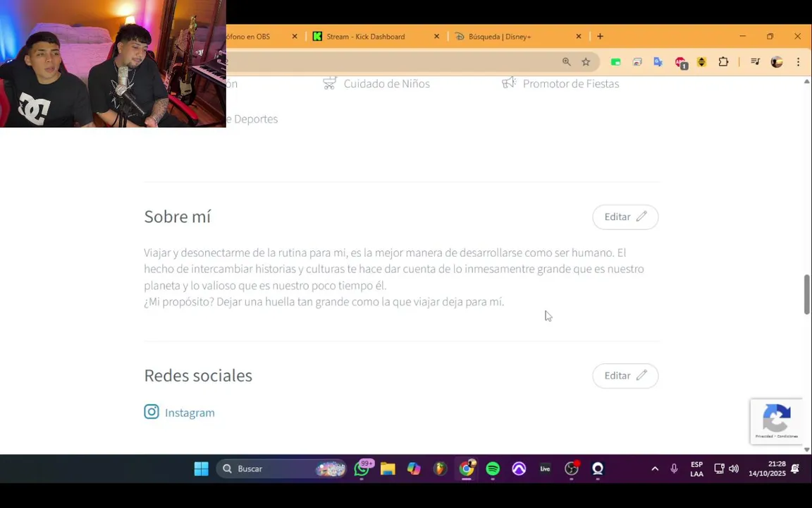Click the Instagram logo icon

pyautogui.click(x=152, y=412)
